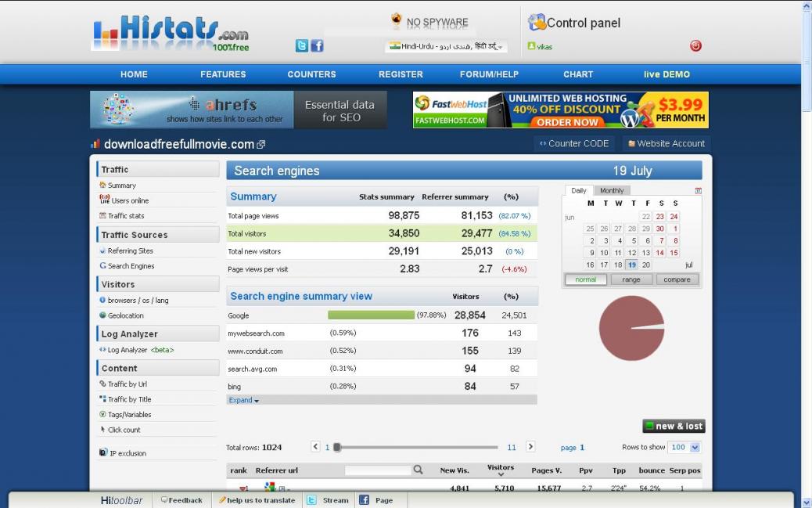Open Traffic by Url
The width and height of the screenshot is (812, 508).
coord(127,384)
